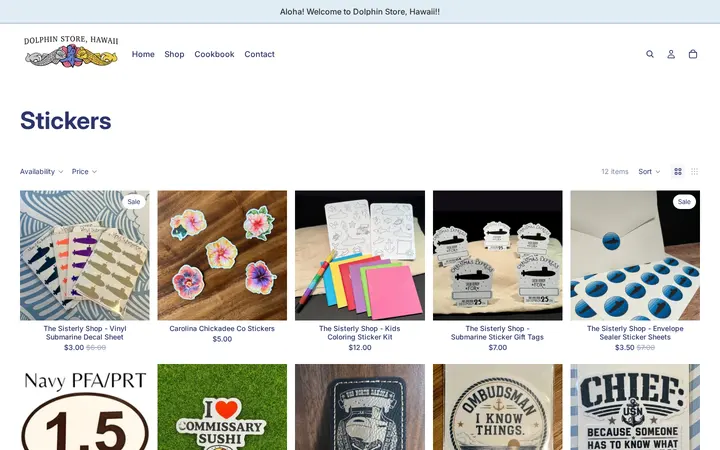Click Sale badge on Vinyl Submarine Decal
This screenshot has width=720, height=450.
click(134, 202)
